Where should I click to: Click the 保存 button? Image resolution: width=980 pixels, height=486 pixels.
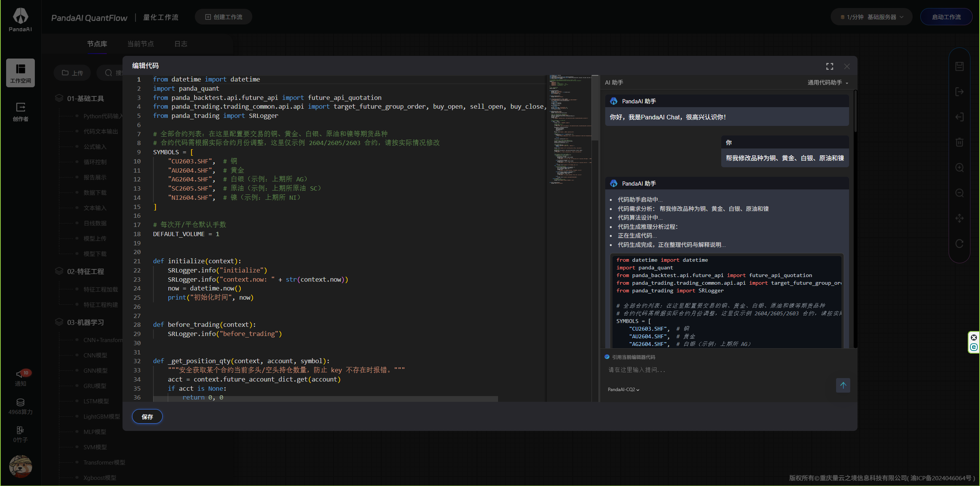point(147,416)
